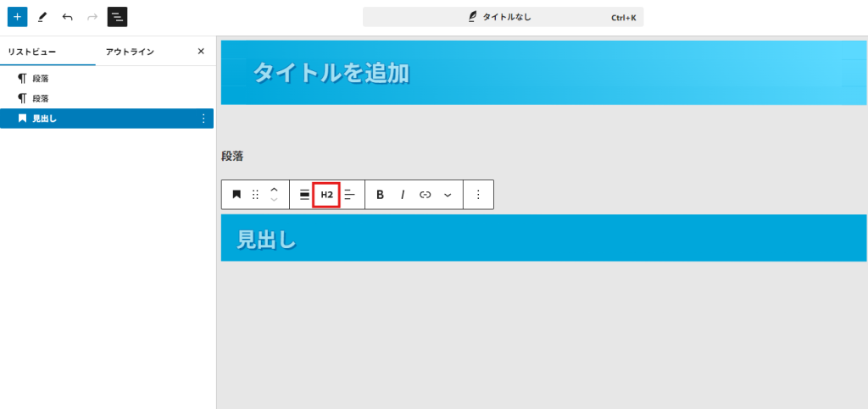Viewport: 868px width, 409px height.
Task: Toggle bold formatting
Action: click(x=380, y=195)
